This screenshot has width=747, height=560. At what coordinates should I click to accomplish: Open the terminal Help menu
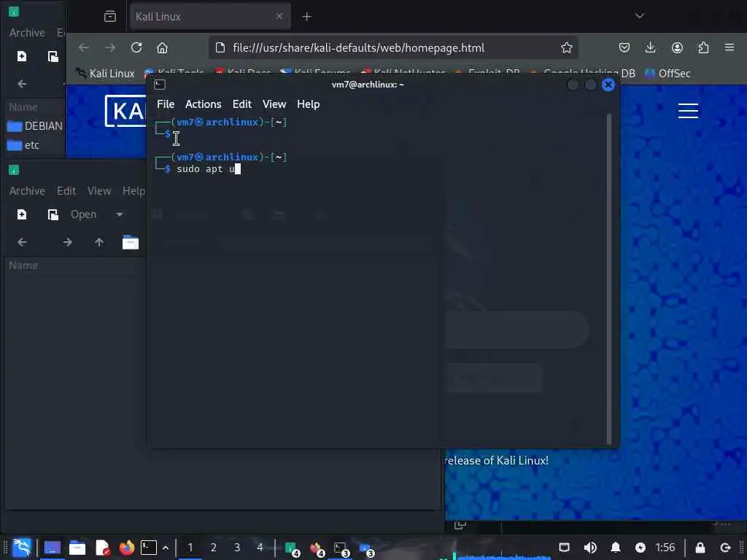click(309, 104)
